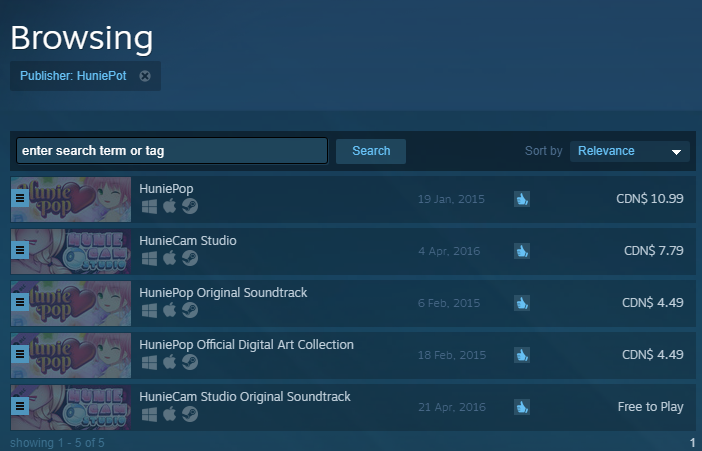Click HuniePop Original Soundtrack thumbnail
Screen dimensions: 702x451
click(71, 303)
